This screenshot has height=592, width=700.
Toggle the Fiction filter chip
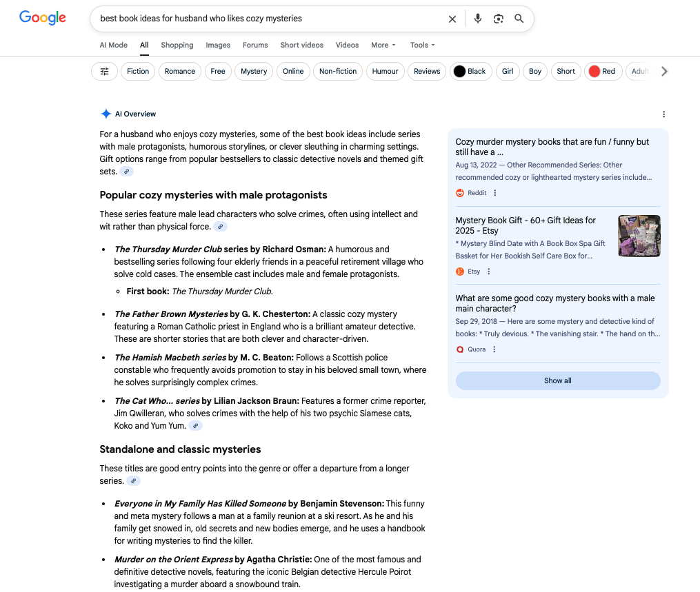click(138, 72)
